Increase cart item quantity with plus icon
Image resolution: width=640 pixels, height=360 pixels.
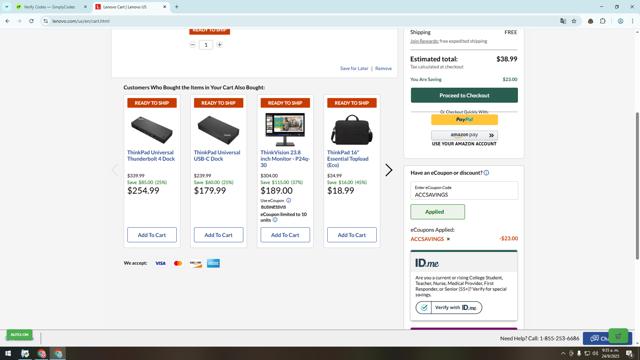(220, 44)
